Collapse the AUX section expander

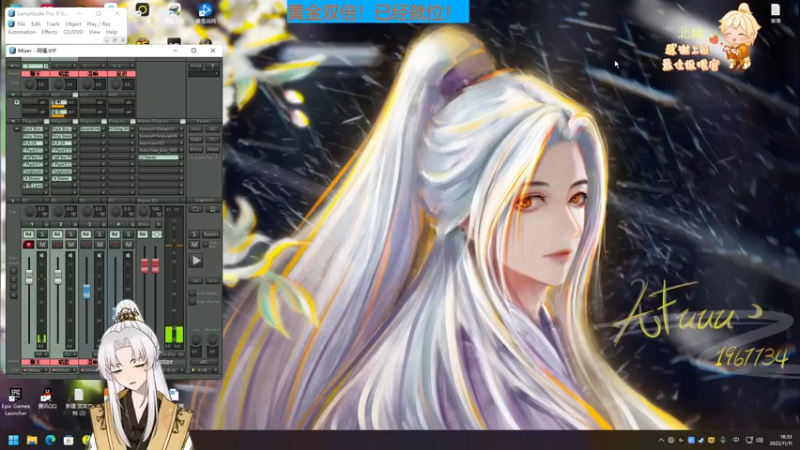coord(13,95)
